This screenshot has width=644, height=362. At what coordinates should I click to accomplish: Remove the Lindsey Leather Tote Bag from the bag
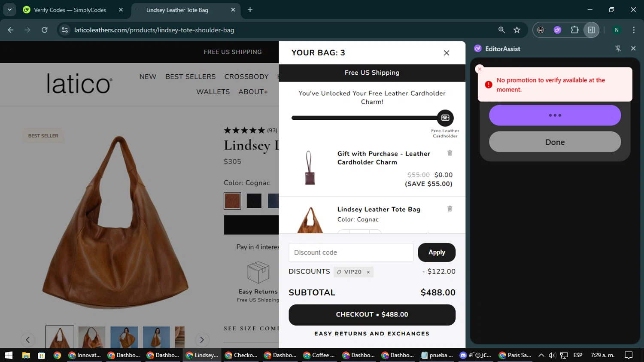450,209
